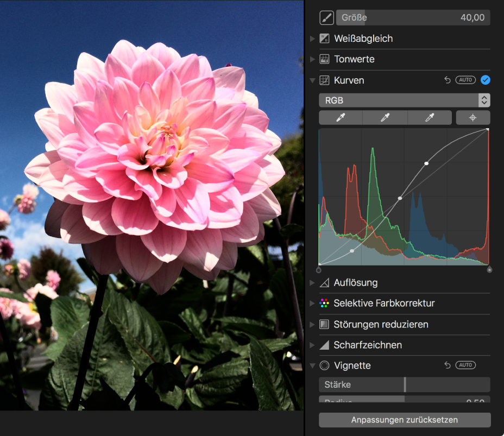Select the gray point eyedropper in Kurven
This screenshot has width=504, height=436.
tap(385, 118)
